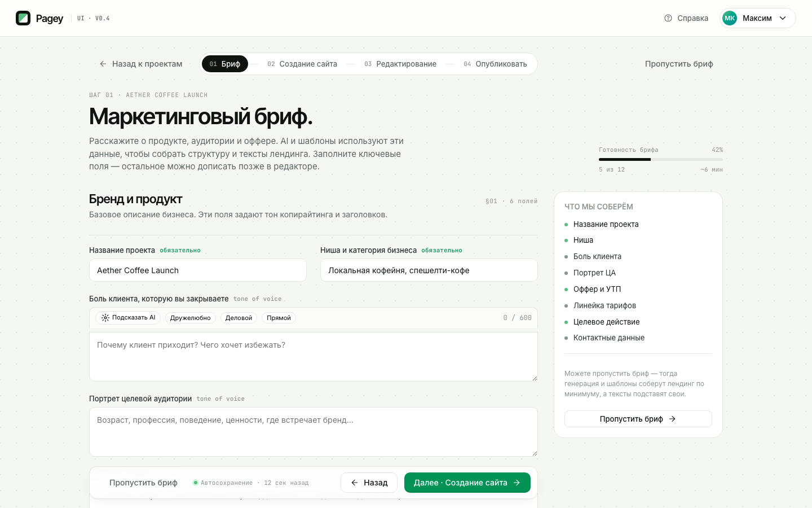Click the arrow icon on sidebar Пропустить бриф
Image resolution: width=812 pixels, height=508 pixels.
(x=672, y=419)
